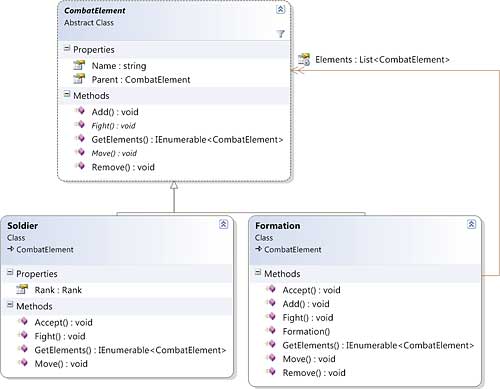Image resolution: width=500 pixels, height=389 pixels.
Task: Click CombatElement base type link under Formation
Action: click(x=293, y=249)
